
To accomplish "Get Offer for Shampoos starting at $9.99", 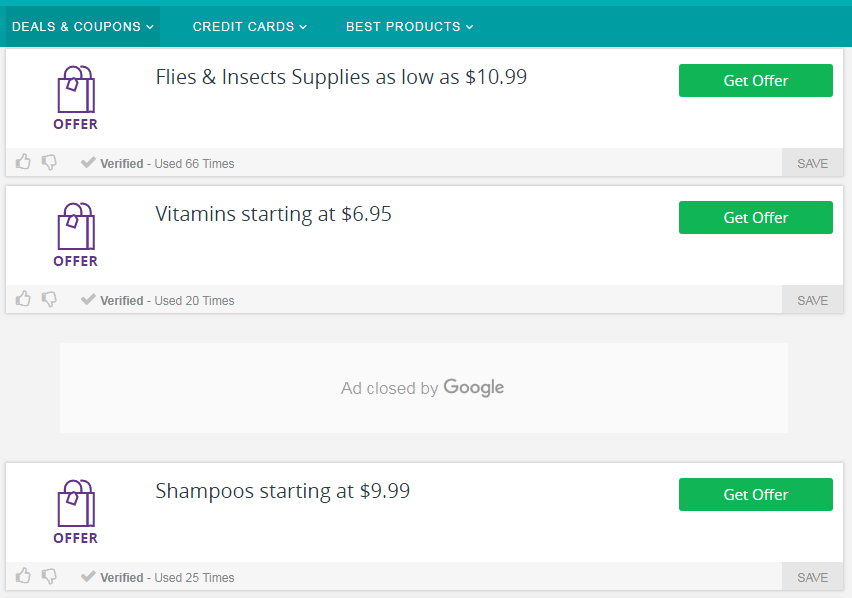I will (755, 494).
